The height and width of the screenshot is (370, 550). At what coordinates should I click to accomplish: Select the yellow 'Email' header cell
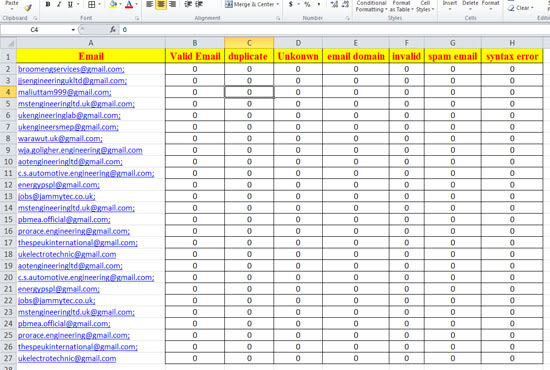(x=91, y=56)
